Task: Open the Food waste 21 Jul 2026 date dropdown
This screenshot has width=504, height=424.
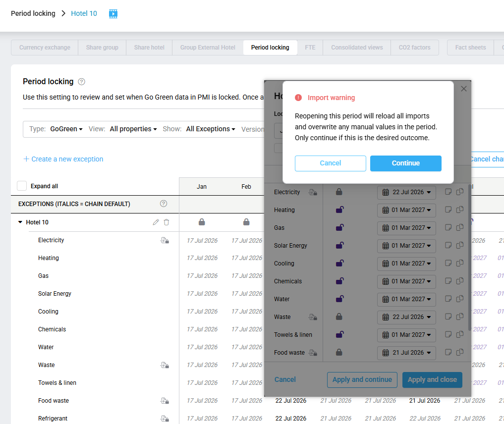Action: coord(406,353)
